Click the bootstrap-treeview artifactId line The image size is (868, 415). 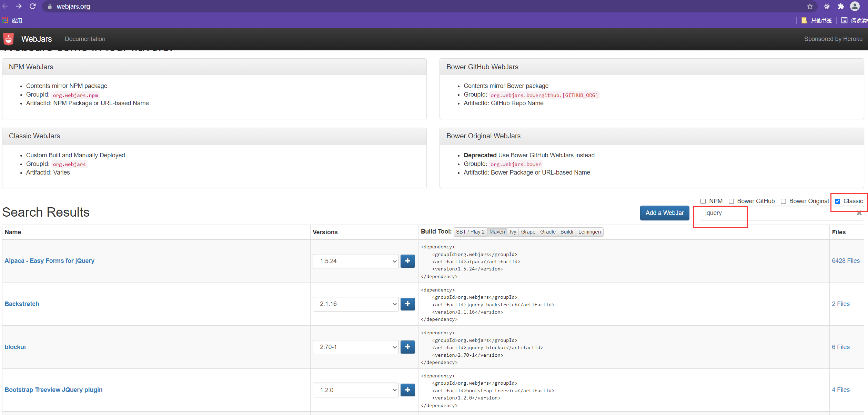point(493,391)
